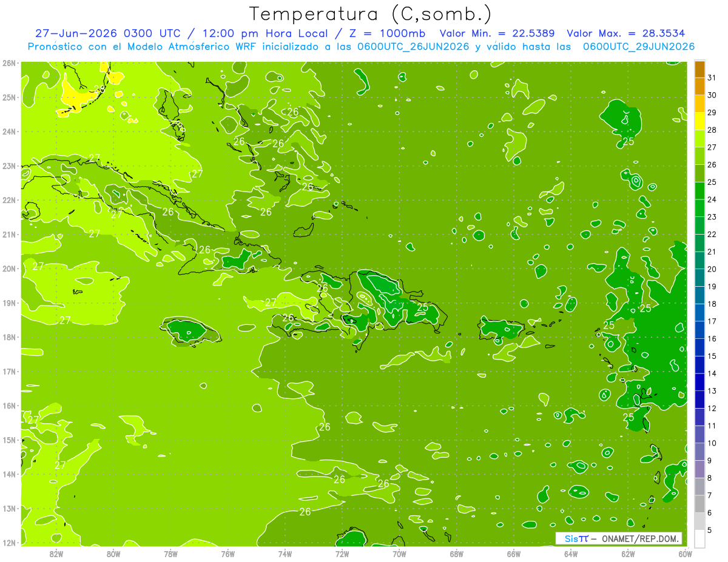Click the legend swatch between 27 and 28

click(699, 139)
